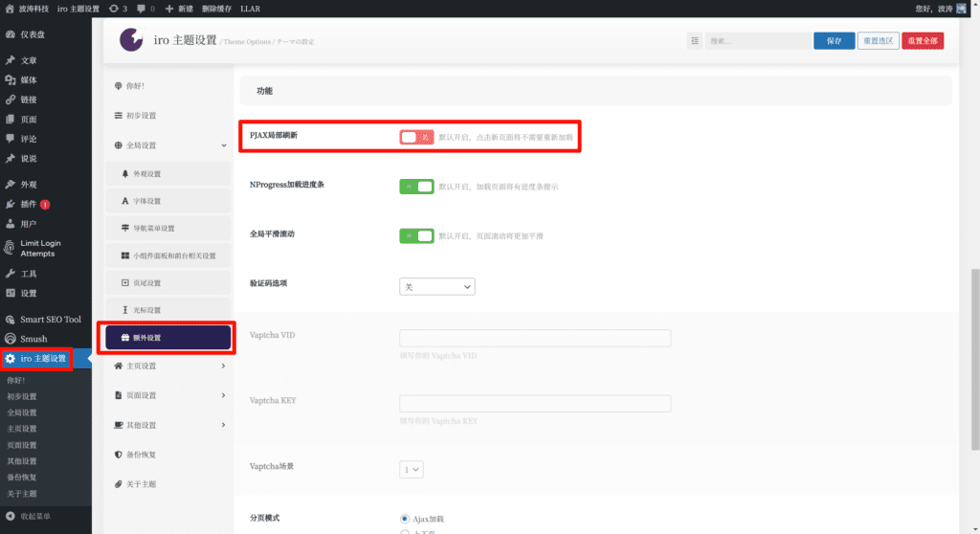Click the 文章 posts pin icon

click(x=10, y=60)
